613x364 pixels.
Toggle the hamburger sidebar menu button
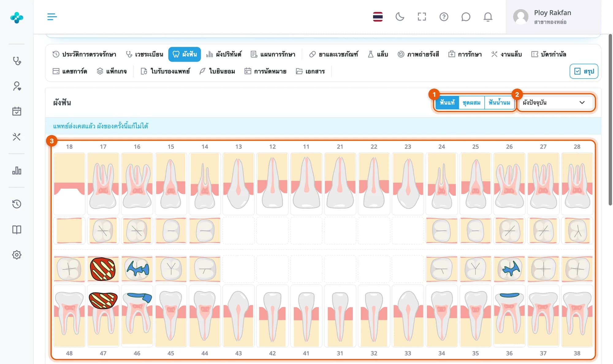[x=52, y=17]
